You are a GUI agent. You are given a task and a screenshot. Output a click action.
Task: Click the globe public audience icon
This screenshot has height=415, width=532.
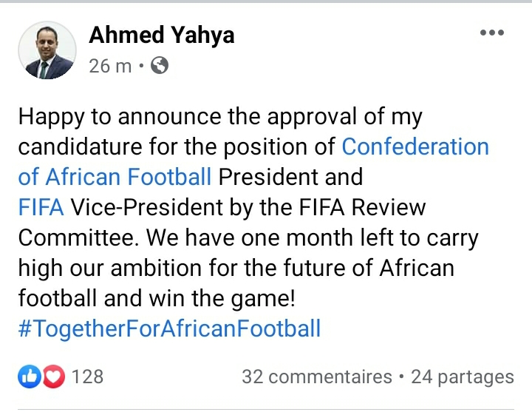tap(159, 66)
